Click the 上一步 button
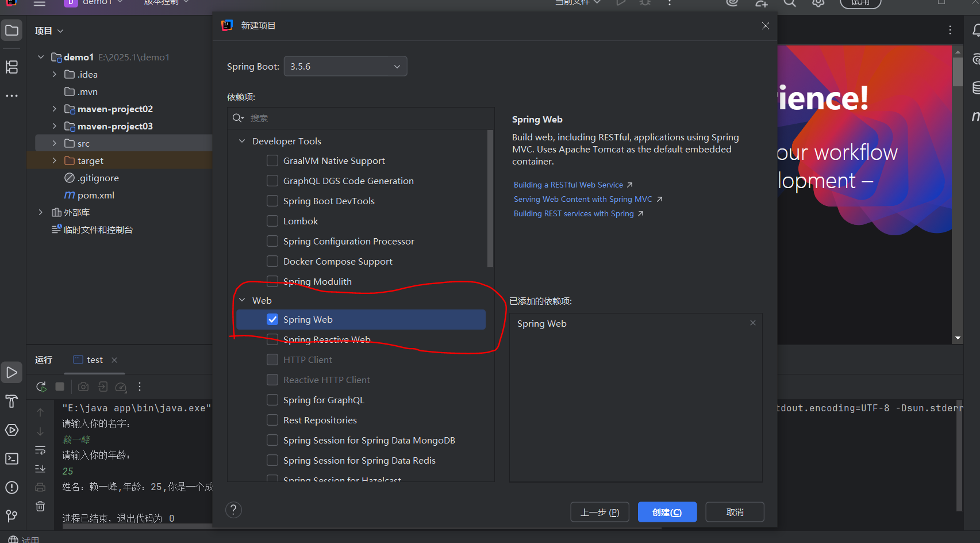Screen dimensions: 980x543 pyautogui.click(x=599, y=512)
